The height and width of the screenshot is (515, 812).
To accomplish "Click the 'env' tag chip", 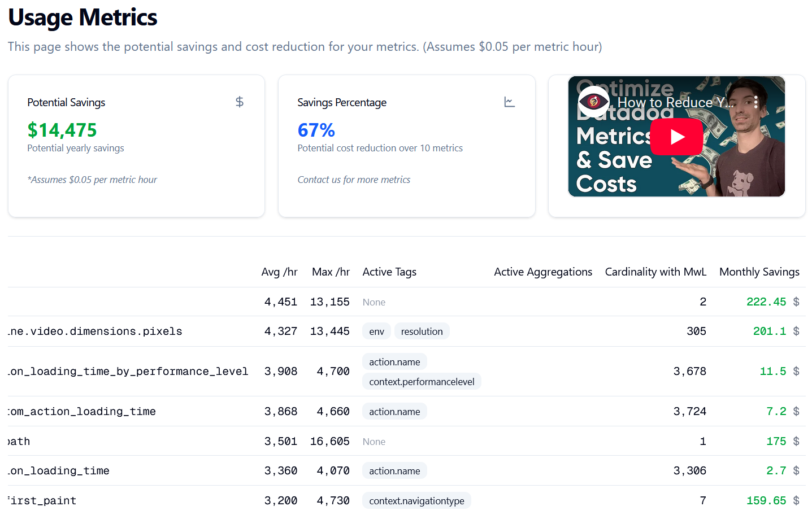I will click(x=376, y=331).
